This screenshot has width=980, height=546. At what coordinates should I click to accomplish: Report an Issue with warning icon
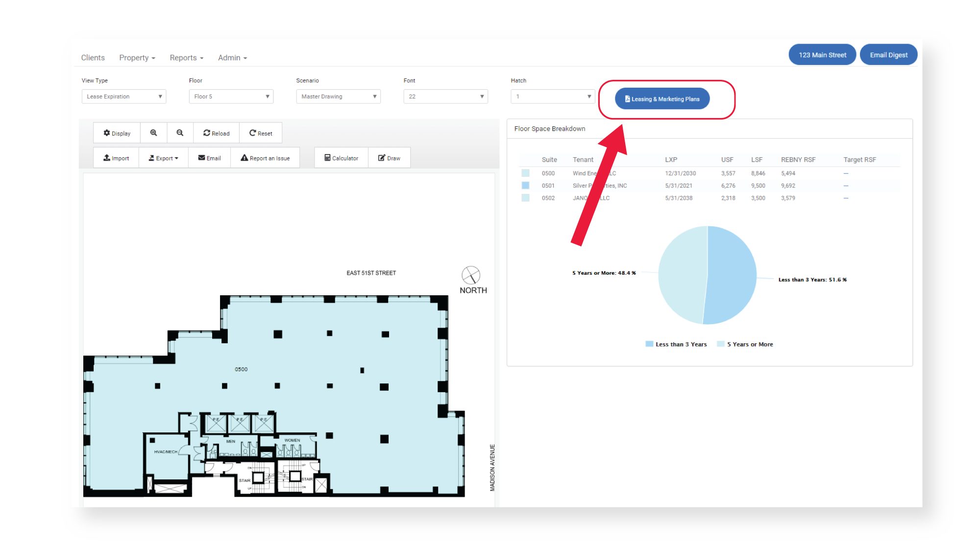pos(265,158)
